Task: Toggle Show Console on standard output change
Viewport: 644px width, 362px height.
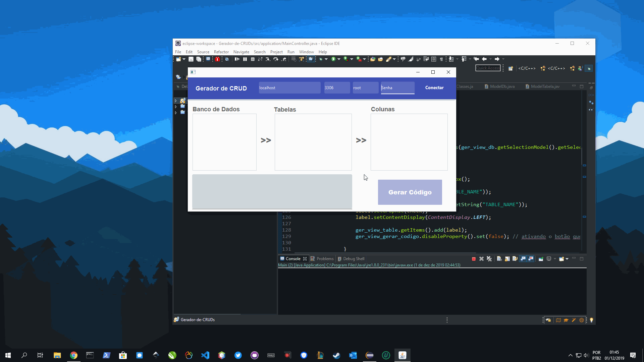Action: [x=523, y=259]
